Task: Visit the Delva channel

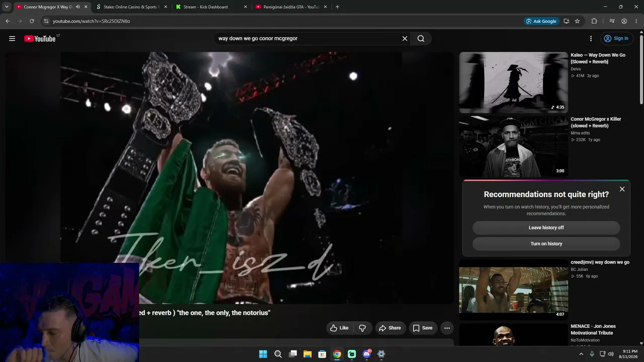Action: pyautogui.click(x=576, y=69)
